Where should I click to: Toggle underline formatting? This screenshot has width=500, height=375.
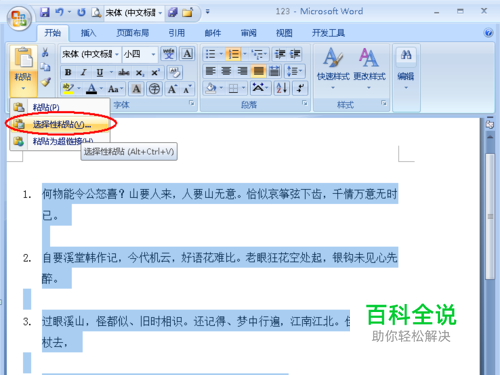point(99,72)
